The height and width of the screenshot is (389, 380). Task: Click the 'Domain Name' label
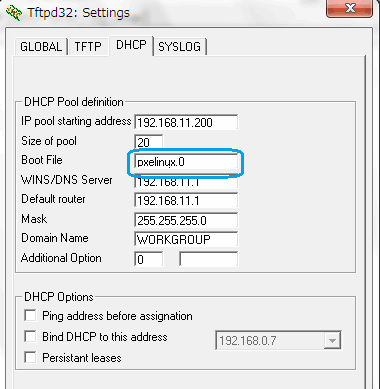[x=55, y=238]
